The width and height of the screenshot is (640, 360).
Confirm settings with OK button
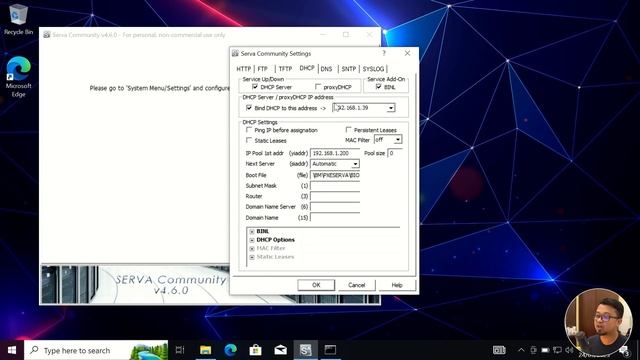click(316, 285)
